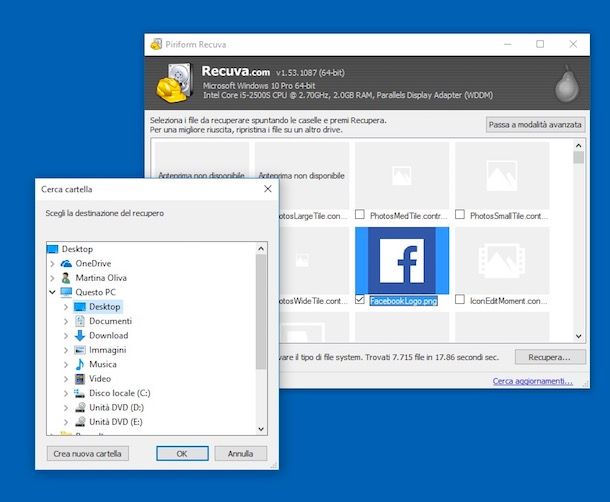Click Passa a modalità avanzata button
The image size is (610, 502).
pyautogui.click(x=535, y=125)
